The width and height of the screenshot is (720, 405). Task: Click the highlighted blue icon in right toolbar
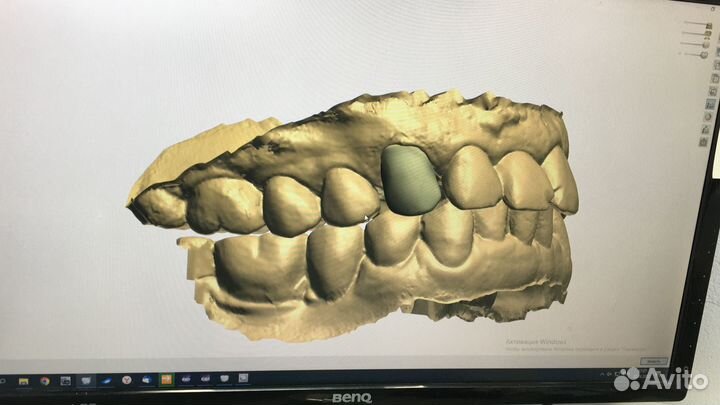pos(710,105)
